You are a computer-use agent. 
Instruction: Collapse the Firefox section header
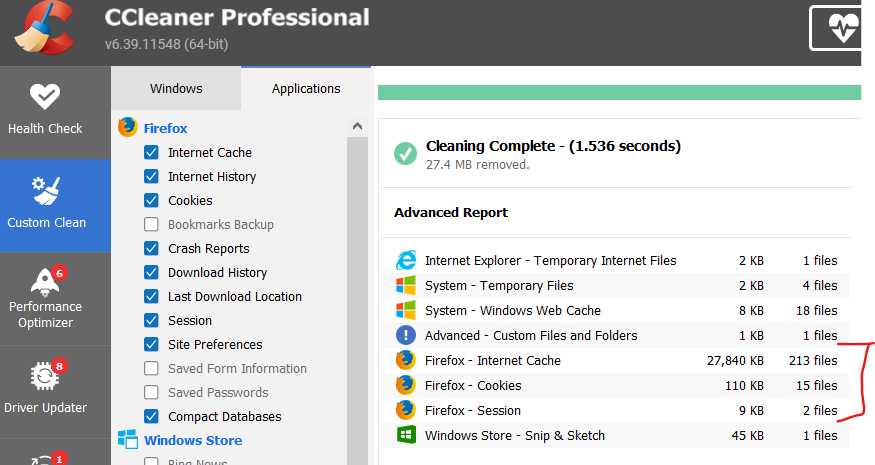pyautogui.click(x=165, y=128)
